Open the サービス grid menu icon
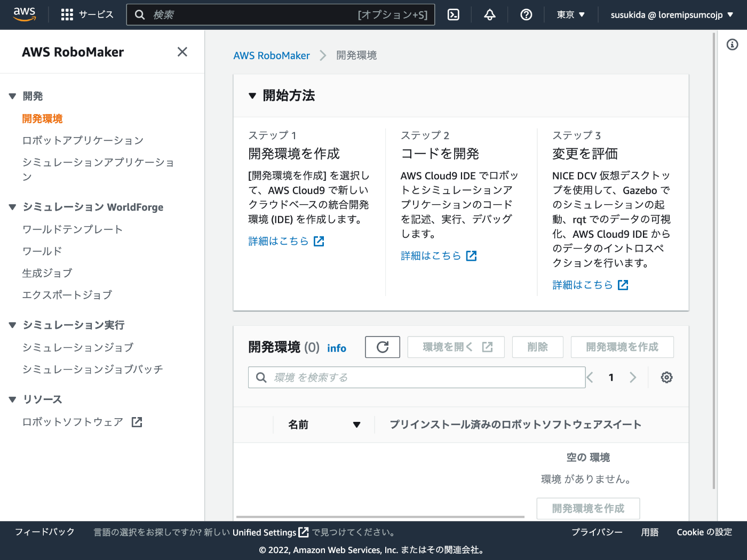The image size is (747, 560). [x=67, y=15]
